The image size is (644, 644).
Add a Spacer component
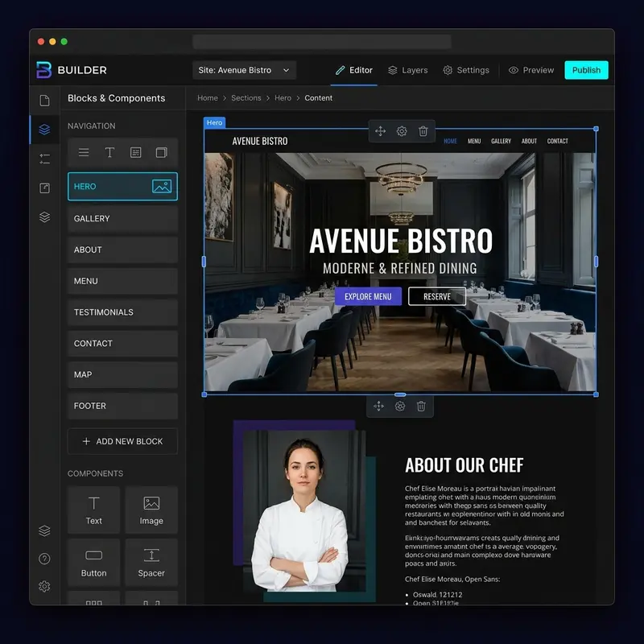point(151,562)
